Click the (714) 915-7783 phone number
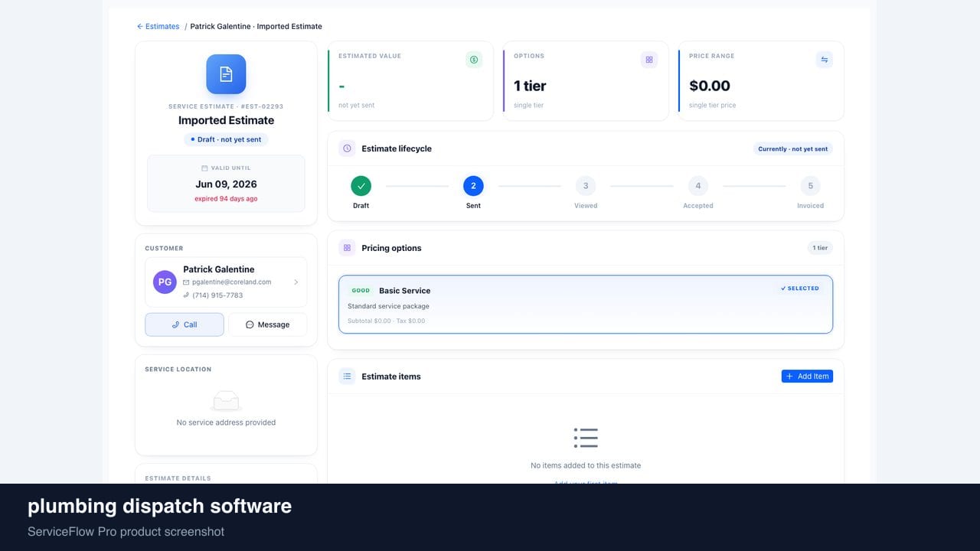Viewport: 980px width, 551px height. tap(217, 295)
